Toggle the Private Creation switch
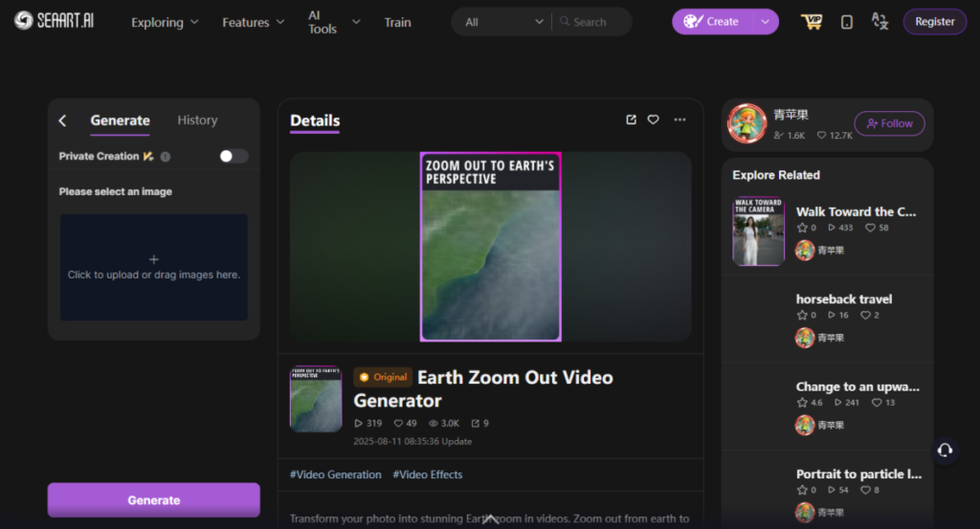This screenshot has height=529, width=980. tap(233, 156)
